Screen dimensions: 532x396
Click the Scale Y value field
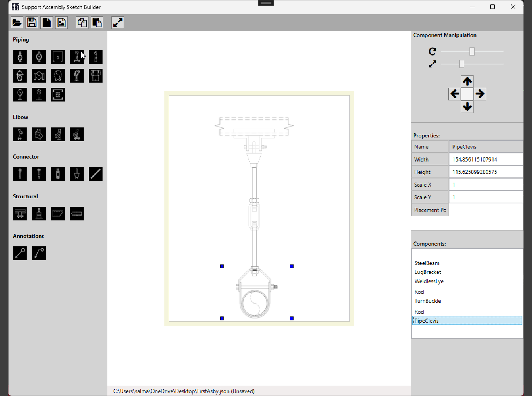click(x=486, y=197)
